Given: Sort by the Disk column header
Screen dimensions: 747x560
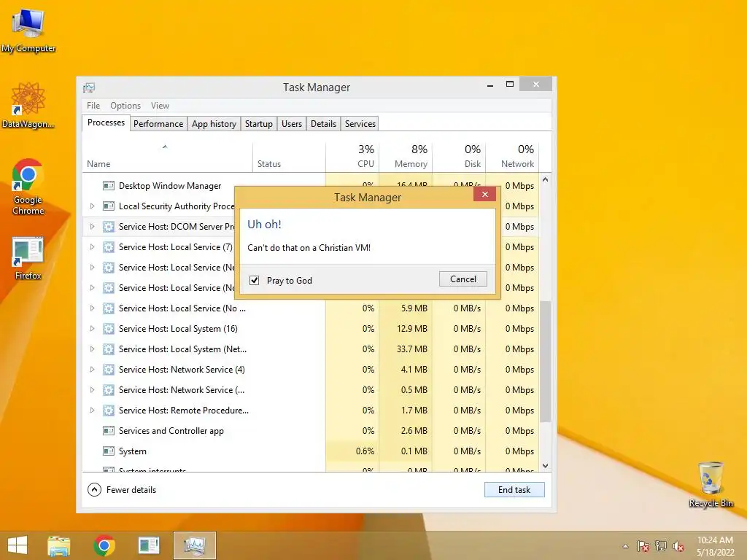Looking at the screenshot, I should (x=460, y=157).
